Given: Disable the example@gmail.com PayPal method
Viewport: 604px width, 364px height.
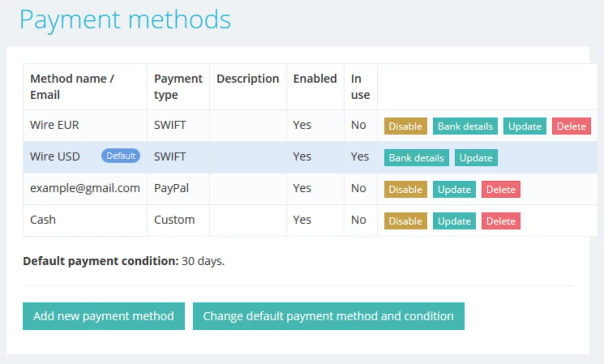Looking at the screenshot, I should (405, 190).
